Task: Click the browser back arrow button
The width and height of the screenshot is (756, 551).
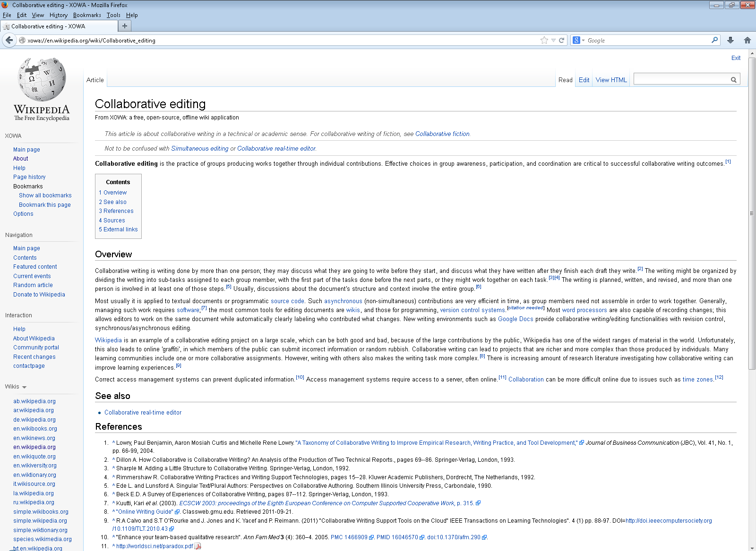Action: click(x=9, y=40)
